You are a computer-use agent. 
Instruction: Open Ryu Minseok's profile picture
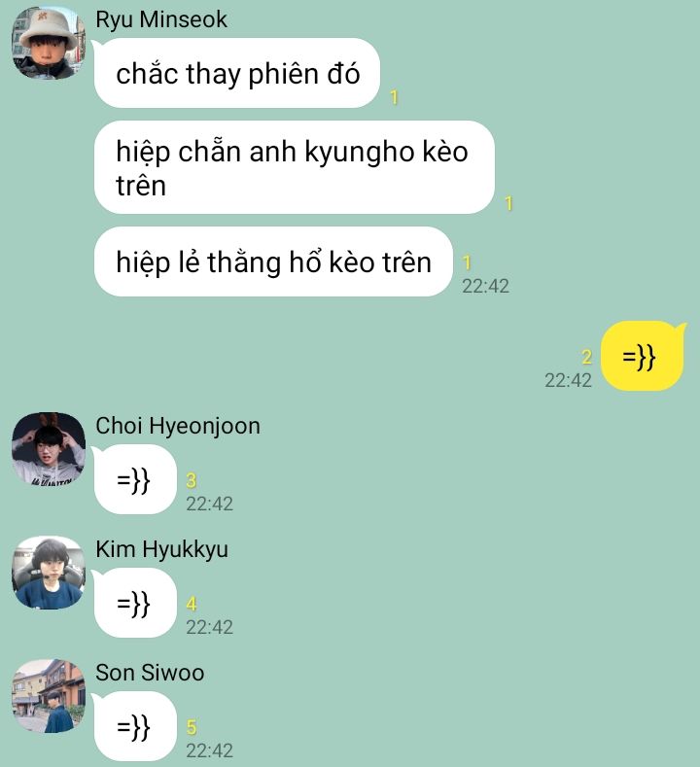pyautogui.click(x=49, y=43)
